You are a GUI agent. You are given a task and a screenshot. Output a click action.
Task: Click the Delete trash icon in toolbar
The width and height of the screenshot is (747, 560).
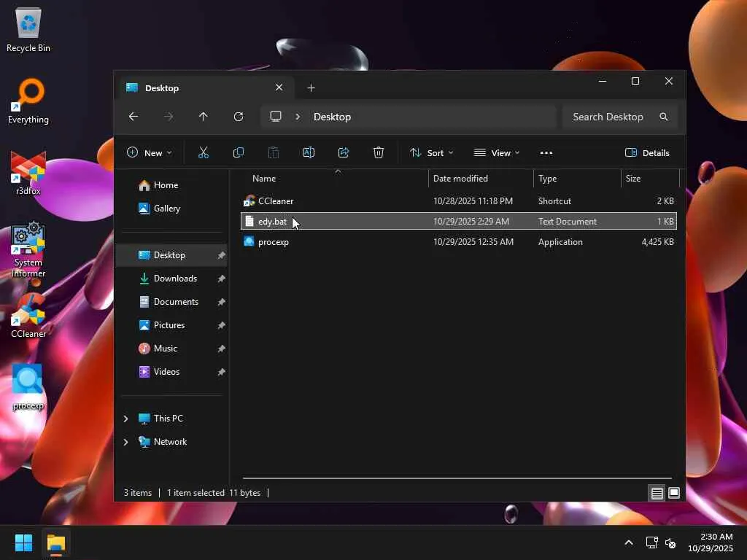pos(379,152)
